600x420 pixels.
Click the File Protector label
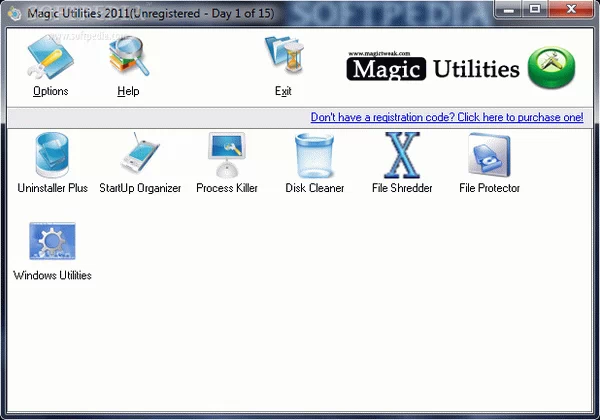(x=489, y=188)
